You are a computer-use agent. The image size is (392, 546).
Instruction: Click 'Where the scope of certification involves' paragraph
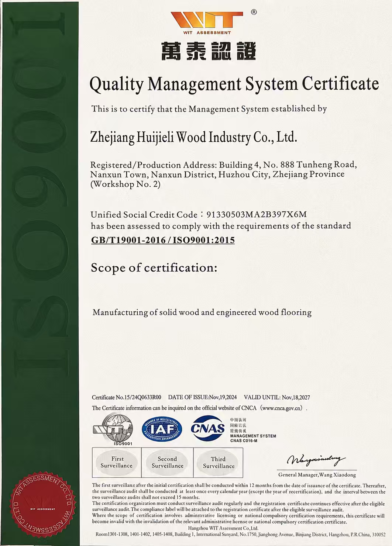click(238, 519)
